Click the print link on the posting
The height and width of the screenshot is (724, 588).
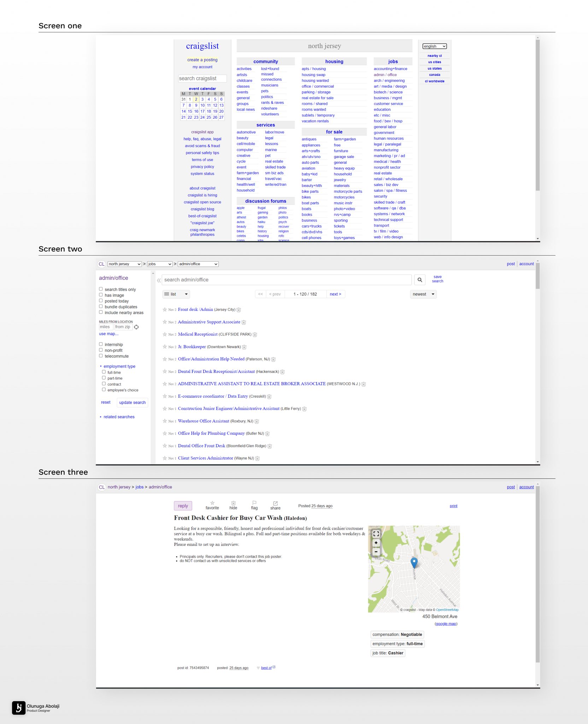click(x=453, y=506)
